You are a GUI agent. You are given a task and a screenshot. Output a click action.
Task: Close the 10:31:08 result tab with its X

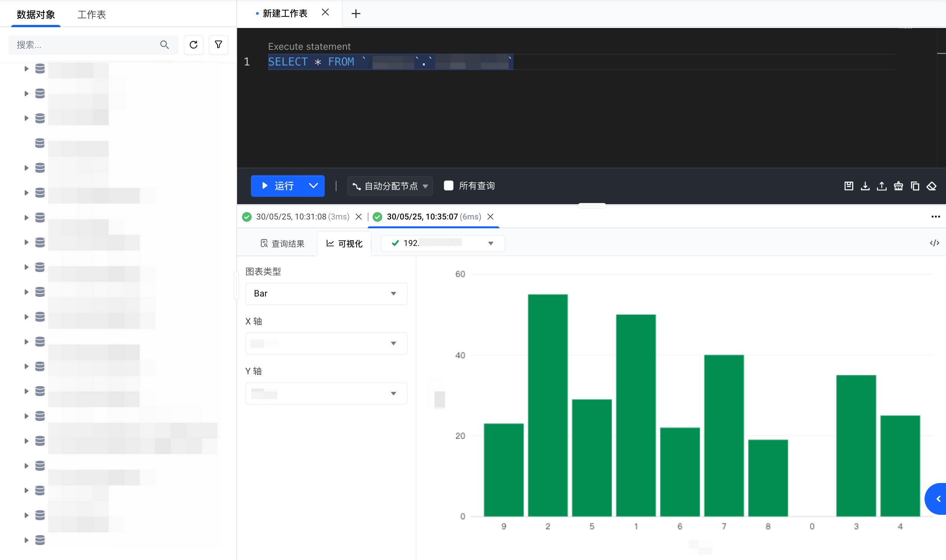coord(358,217)
